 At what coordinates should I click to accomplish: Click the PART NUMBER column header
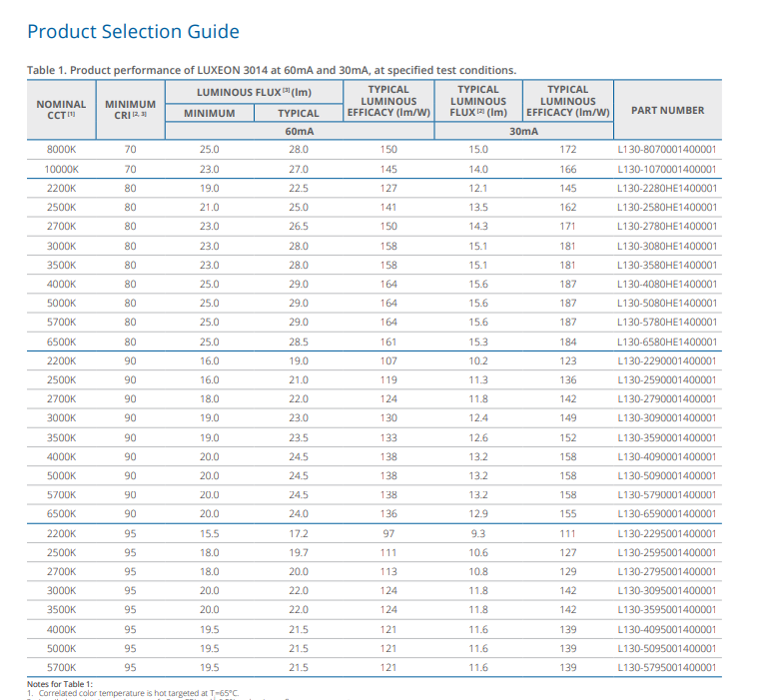point(667,111)
